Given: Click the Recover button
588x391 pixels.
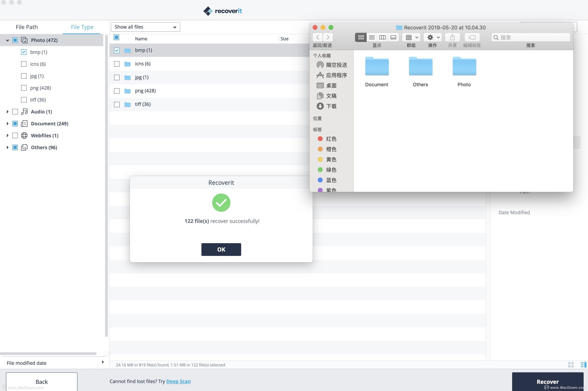Looking at the screenshot, I should (x=548, y=381).
